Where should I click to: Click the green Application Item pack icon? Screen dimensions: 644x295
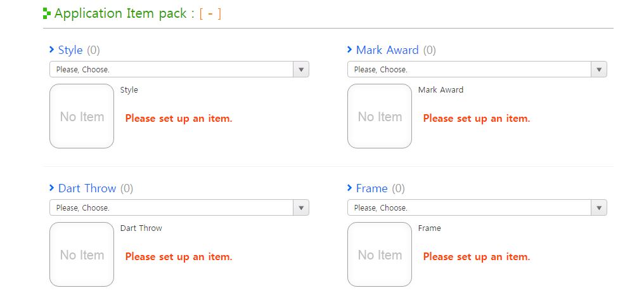[x=47, y=13]
